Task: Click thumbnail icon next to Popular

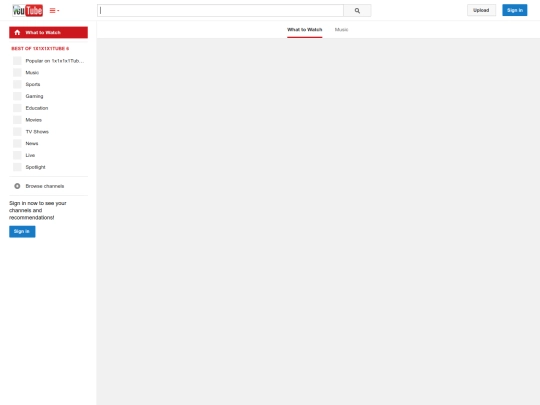Action: point(17,61)
